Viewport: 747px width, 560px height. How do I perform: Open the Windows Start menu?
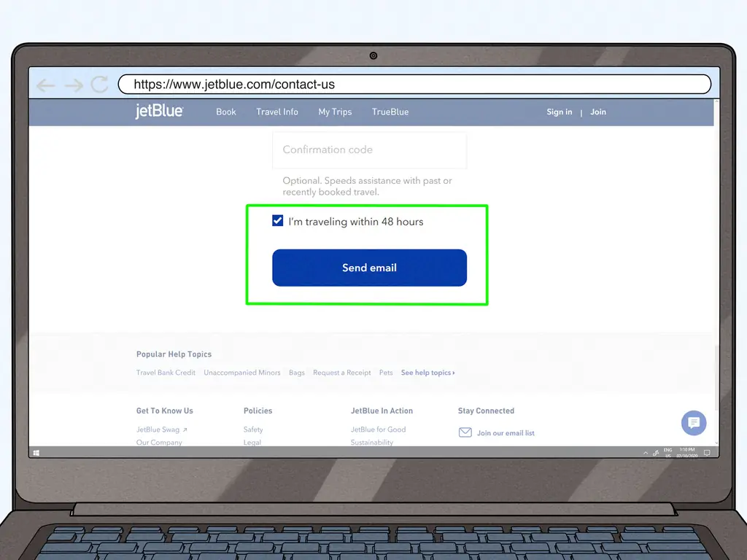click(35, 453)
